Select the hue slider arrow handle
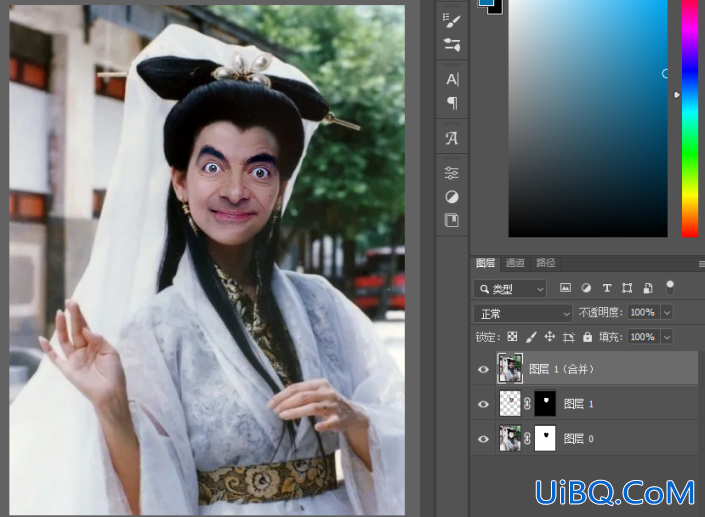Screen dimensions: 705x517 [x=677, y=95]
